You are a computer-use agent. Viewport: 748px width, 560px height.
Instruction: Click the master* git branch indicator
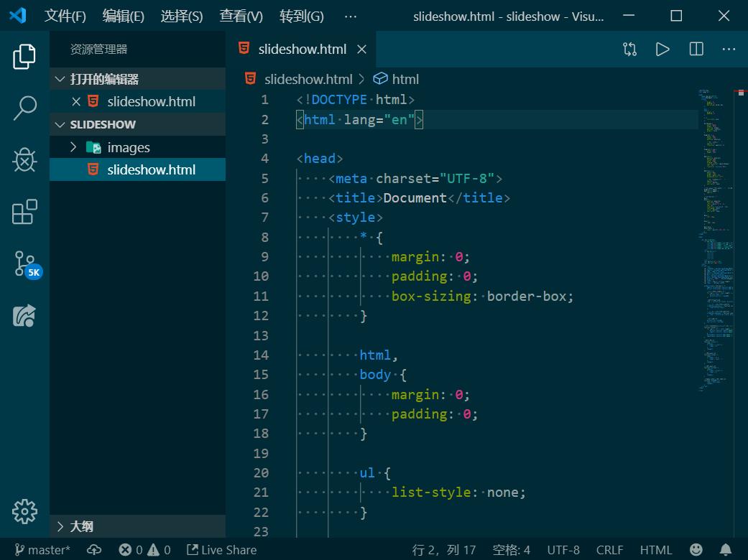click(x=42, y=550)
